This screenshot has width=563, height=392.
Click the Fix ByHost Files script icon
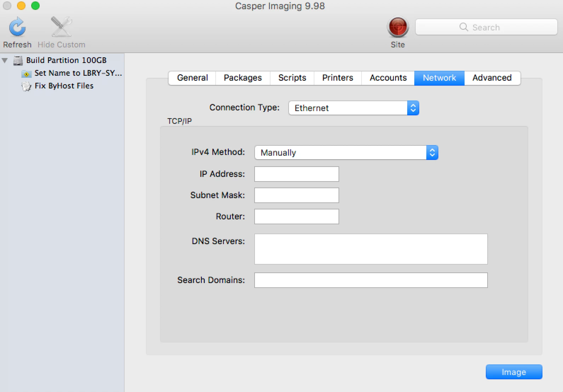[x=26, y=86]
